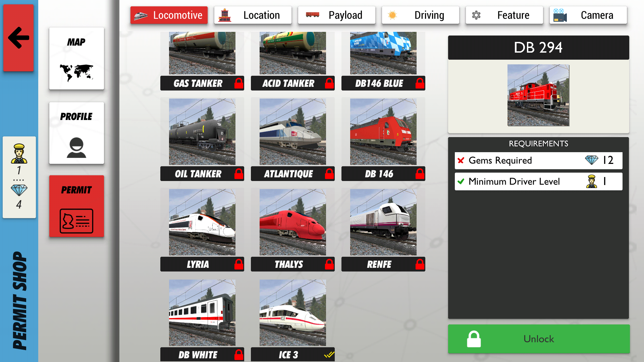
Task: Click the padlock icon on Unlock button
Action: [474, 339]
